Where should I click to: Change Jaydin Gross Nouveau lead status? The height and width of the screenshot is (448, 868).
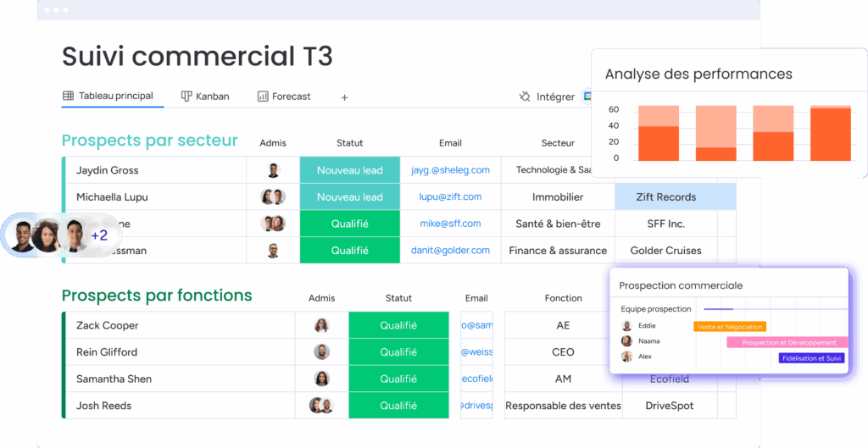click(x=350, y=170)
